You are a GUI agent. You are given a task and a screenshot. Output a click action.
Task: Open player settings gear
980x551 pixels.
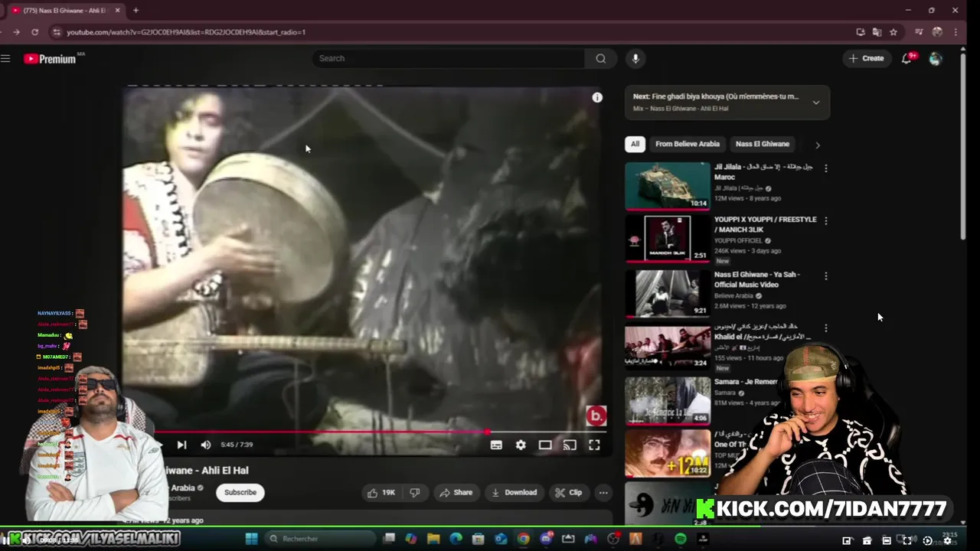coord(521,445)
